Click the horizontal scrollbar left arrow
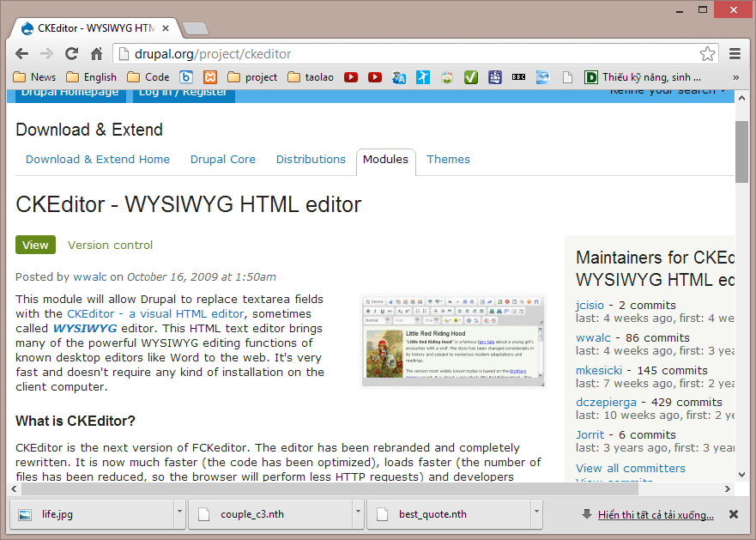This screenshot has width=756, height=540. [14, 488]
